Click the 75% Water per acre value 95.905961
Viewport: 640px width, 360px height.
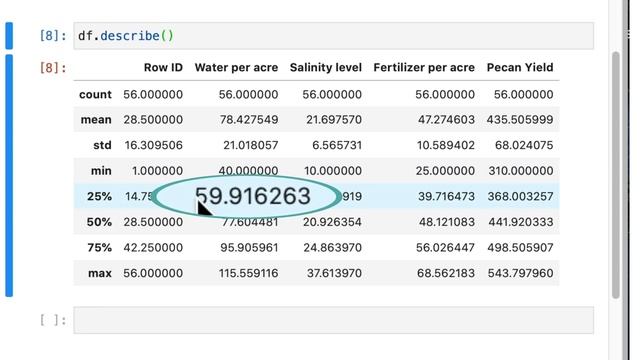click(x=249, y=247)
